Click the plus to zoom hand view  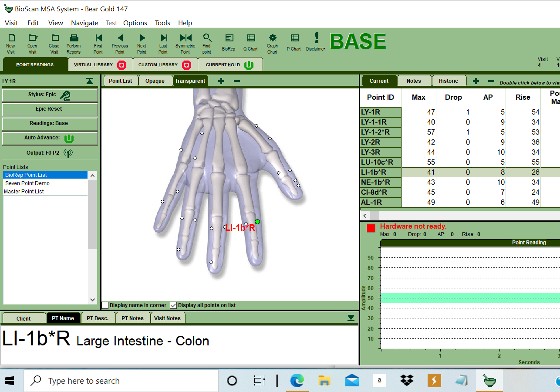[221, 81]
